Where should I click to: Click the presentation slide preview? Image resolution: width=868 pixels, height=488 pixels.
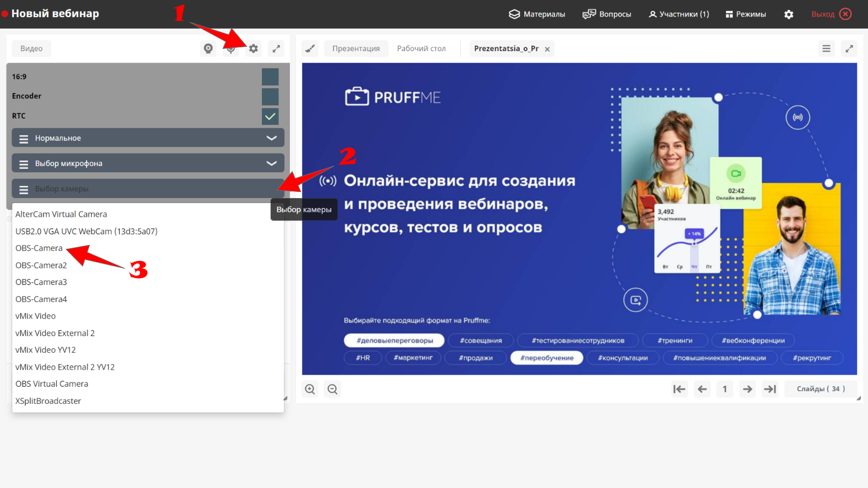pos(579,219)
